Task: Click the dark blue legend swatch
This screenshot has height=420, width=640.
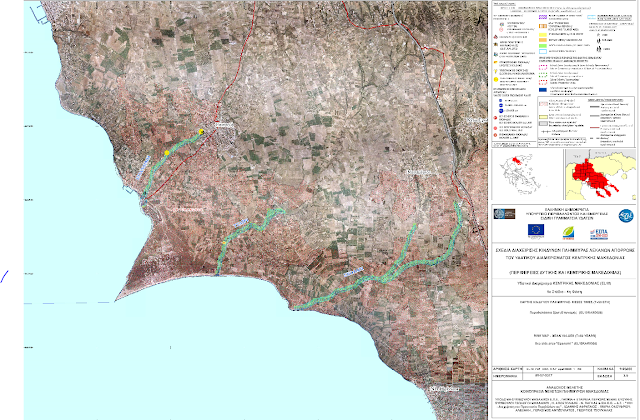Action: (543, 90)
